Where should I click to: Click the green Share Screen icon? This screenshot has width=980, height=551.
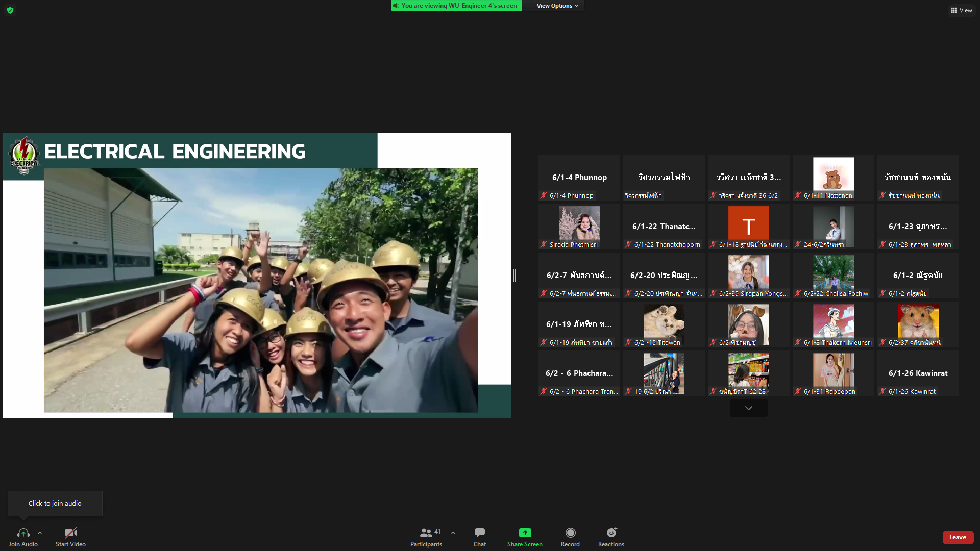[525, 533]
